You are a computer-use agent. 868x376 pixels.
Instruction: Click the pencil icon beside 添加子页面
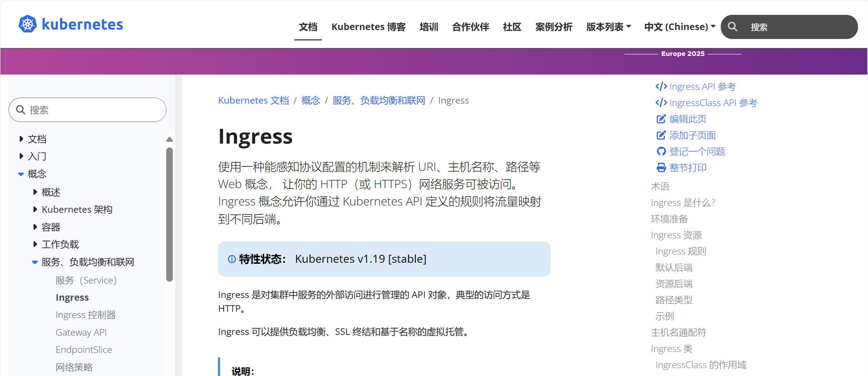coord(661,135)
